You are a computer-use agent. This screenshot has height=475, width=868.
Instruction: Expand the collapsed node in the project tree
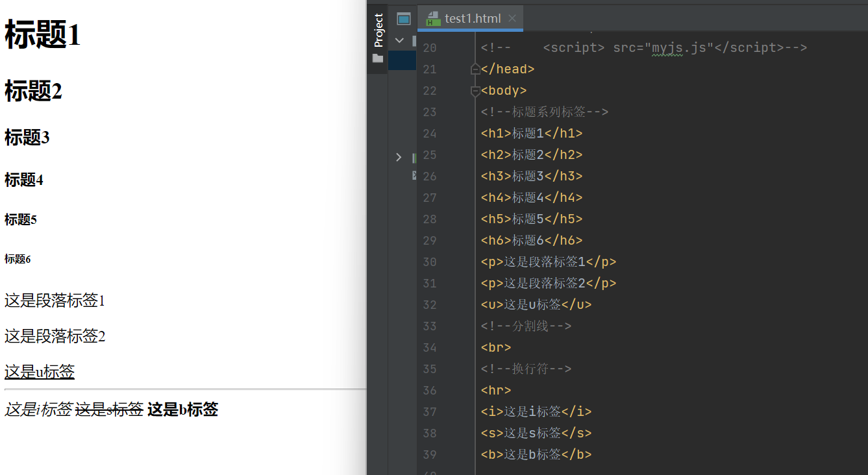[x=399, y=157]
